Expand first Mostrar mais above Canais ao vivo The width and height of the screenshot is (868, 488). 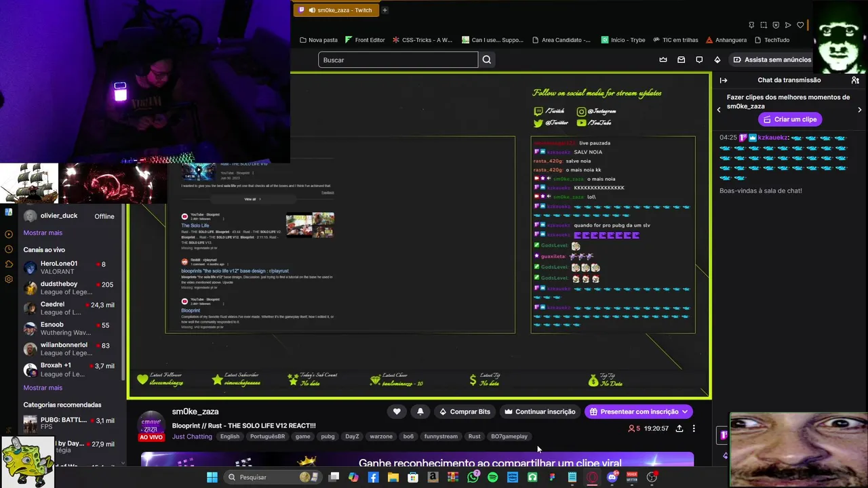click(43, 232)
